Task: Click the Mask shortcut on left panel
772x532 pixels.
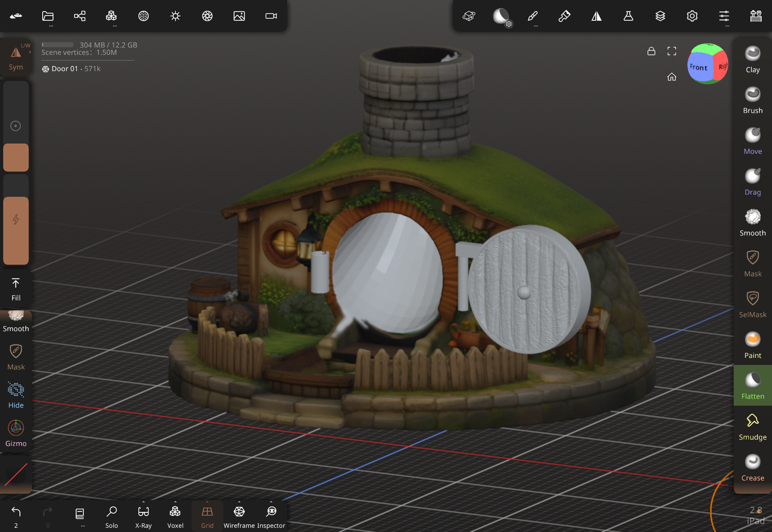Action: (x=16, y=357)
